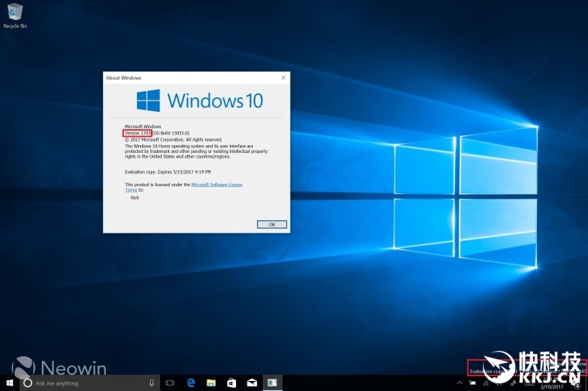Screen dimensions: 588x391
Task: Open File Explorer from the taskbar
Action: click(x=210, y=382)
